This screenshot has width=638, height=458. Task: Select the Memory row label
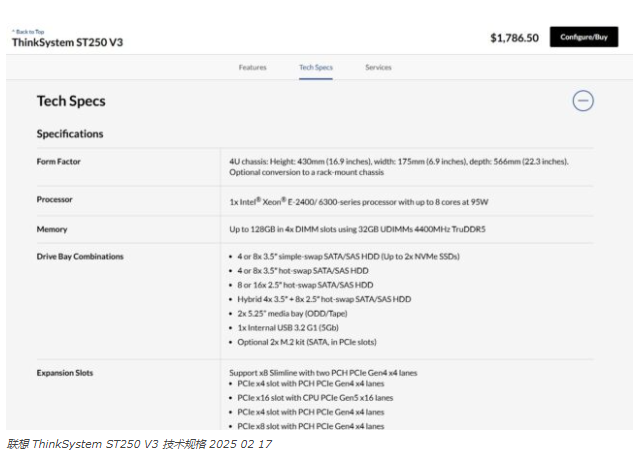click(x=52, y=229)
